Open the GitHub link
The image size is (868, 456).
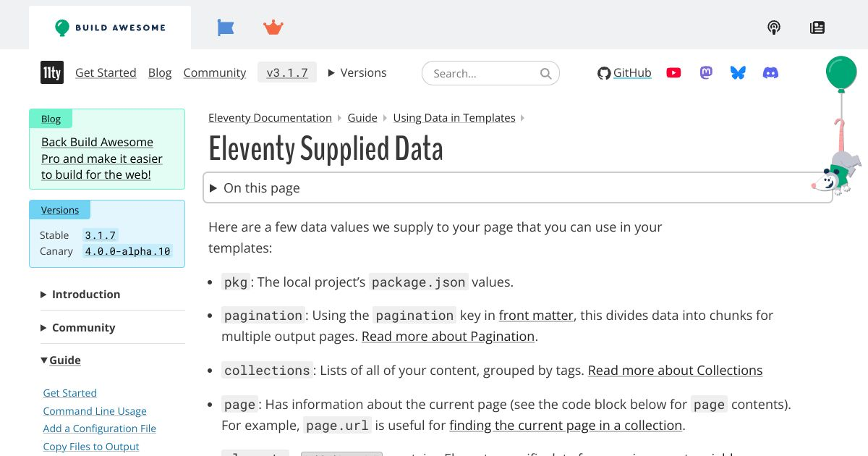click(x=625, y=72)
